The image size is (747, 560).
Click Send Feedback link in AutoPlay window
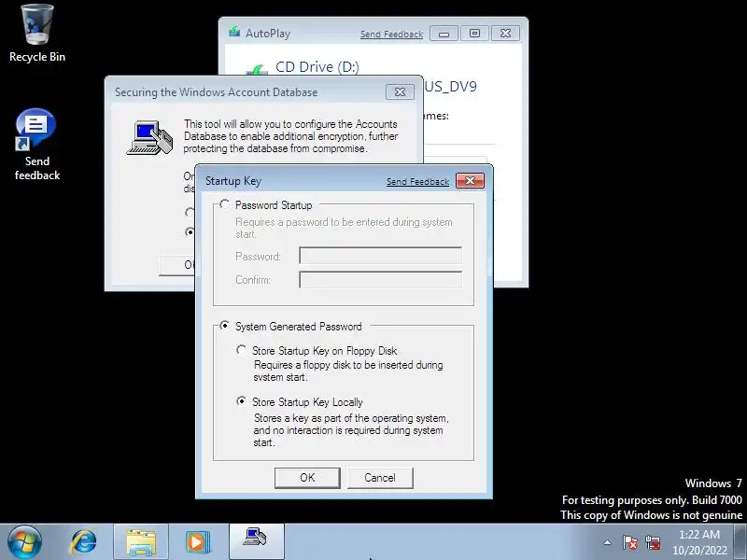[x=391, y=35]
